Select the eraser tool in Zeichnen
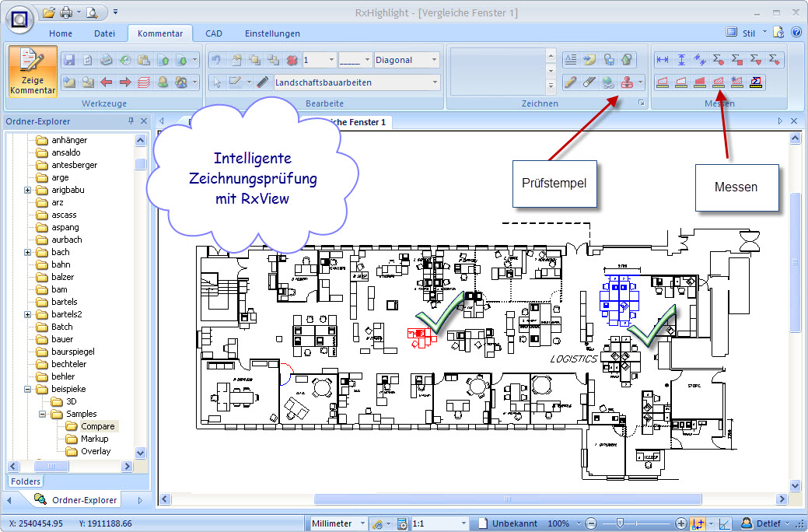This screenshot has width=808, height=532. (x=589, y=82)
